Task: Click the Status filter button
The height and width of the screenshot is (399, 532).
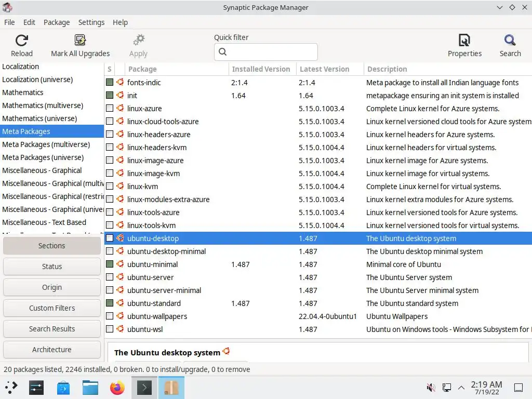Action: point(52,267)
